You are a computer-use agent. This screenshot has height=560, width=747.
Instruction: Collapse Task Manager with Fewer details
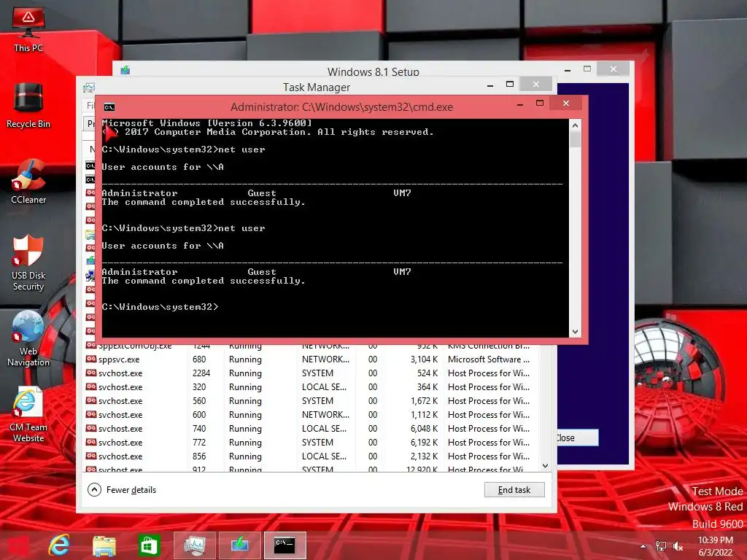click(122, 489)
